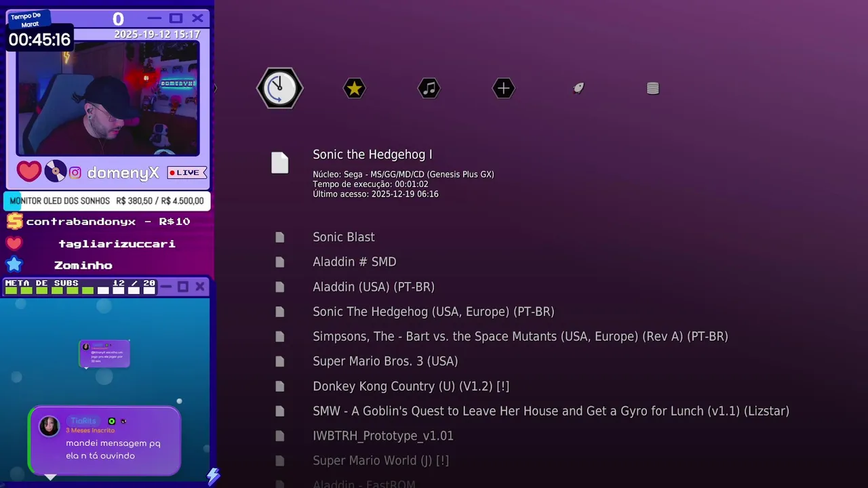Click the 2025-19-12 15:17 timestamp
868x488 pixels.
pos(157,35)
